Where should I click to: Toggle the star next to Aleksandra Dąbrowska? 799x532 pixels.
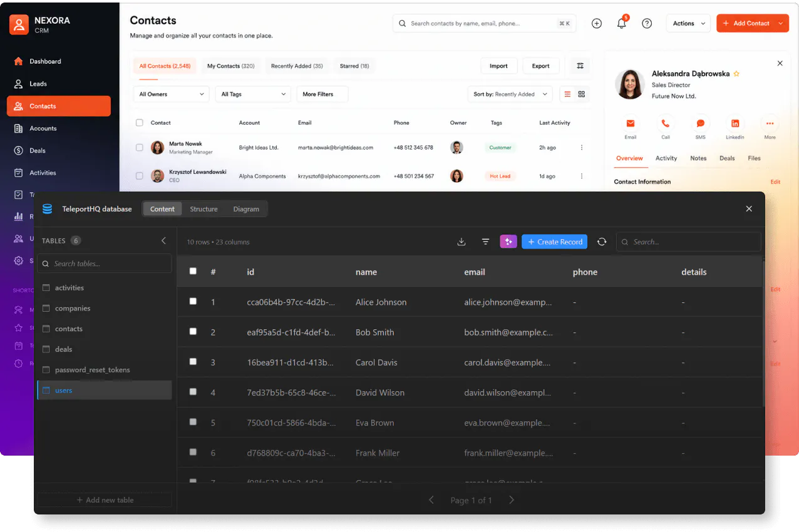(736, 74)
